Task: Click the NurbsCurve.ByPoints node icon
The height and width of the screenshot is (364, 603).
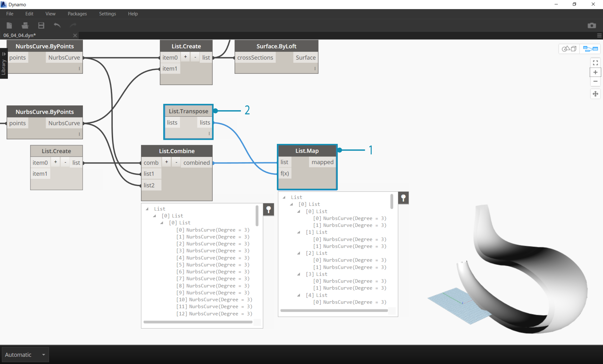Action: click(45, 46)
